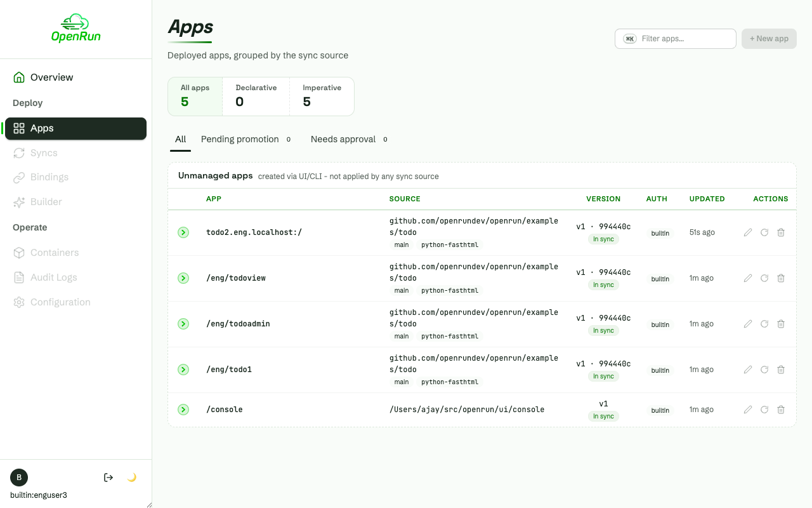Click the Unmanaged apps group heading

tap(216, 176)
